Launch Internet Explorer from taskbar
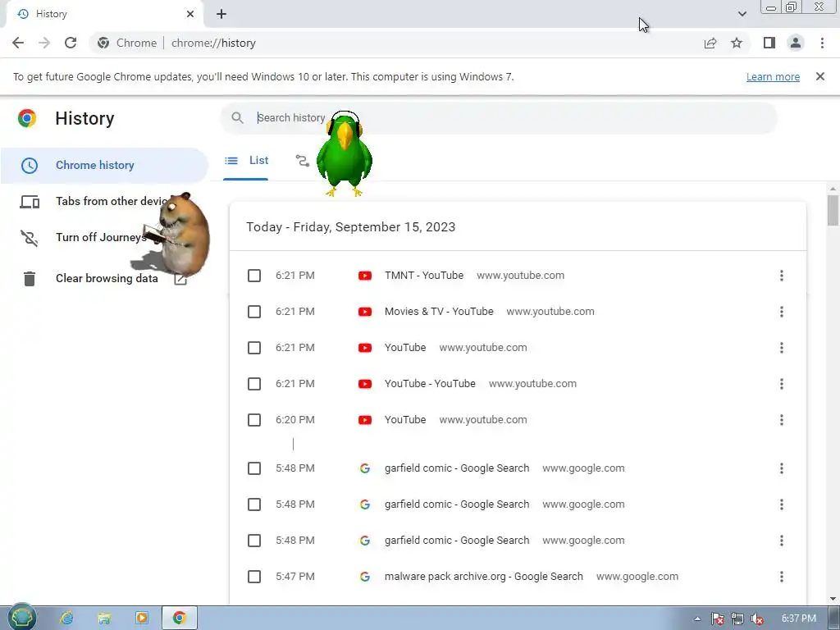840x630 pixels. point(66,618)
